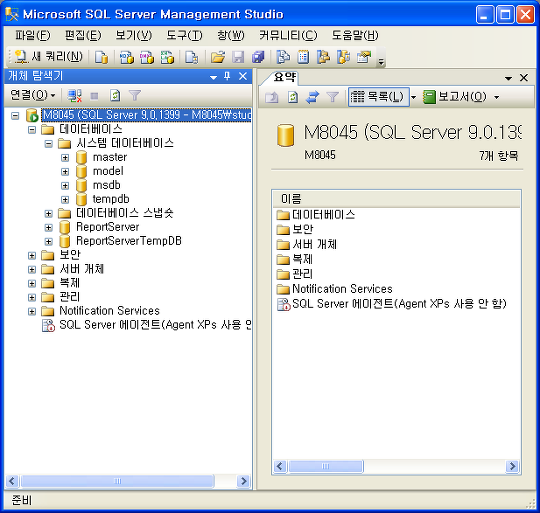The height and width of the screenshot is (513, 540).
Task: Select 서버 개체 folder in the summary list
Action: pos(314,244)
